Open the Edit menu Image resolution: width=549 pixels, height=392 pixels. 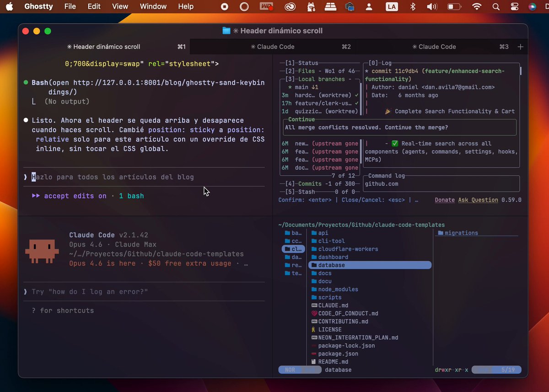click(94, 6)
